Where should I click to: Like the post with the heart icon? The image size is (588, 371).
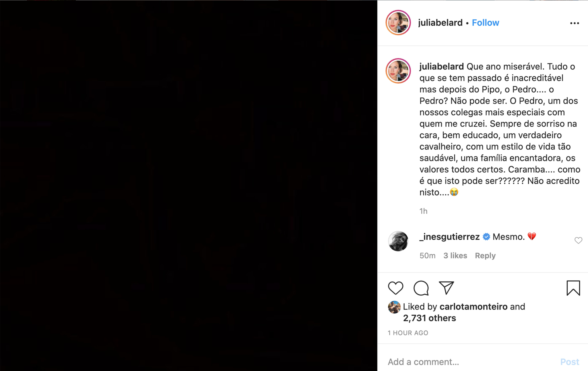(x=396, y=288)
